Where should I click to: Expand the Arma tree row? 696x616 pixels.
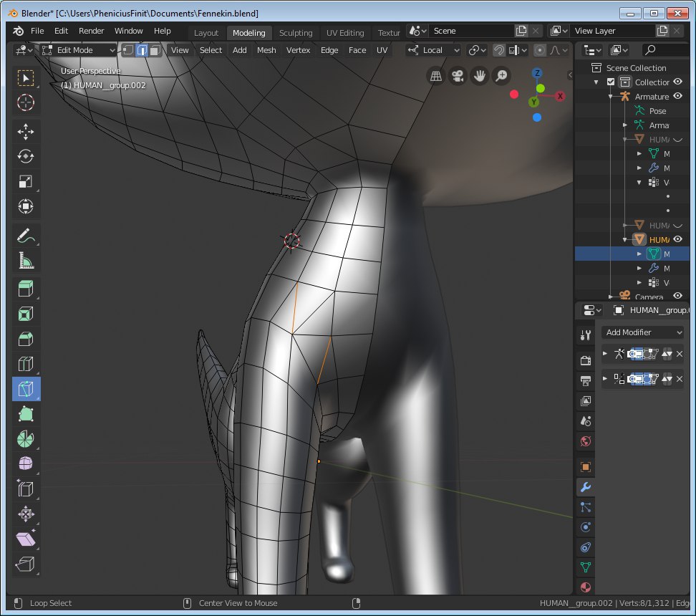[x=625, y=125]
